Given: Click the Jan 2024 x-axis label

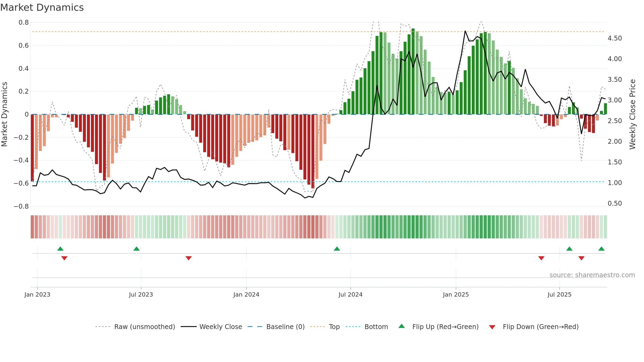Looking at the screenshot, I should [246, 295].
